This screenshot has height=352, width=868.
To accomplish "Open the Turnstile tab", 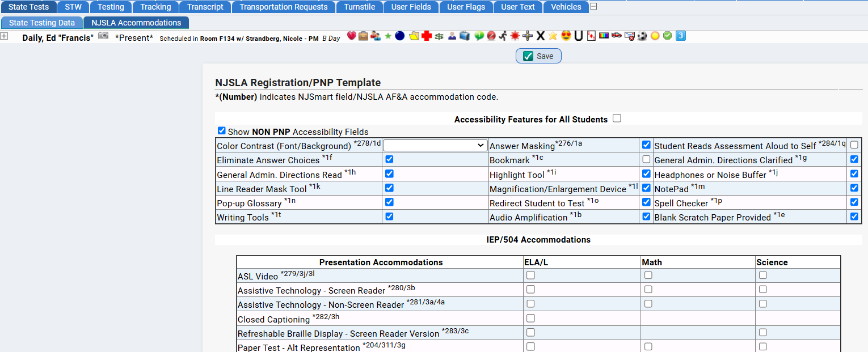I will pos(360,7).
